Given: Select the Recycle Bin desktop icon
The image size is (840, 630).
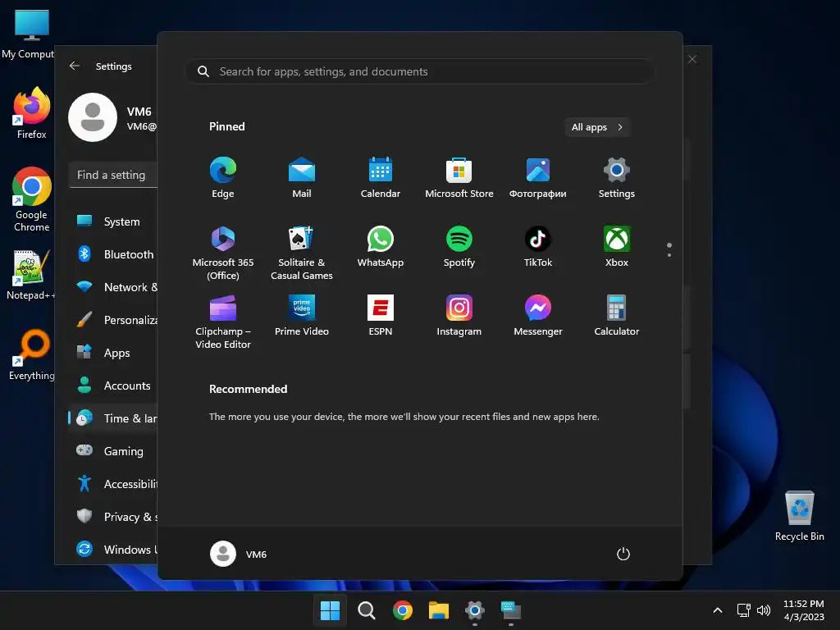Looking at the screenshot, I should pos(799,515).
